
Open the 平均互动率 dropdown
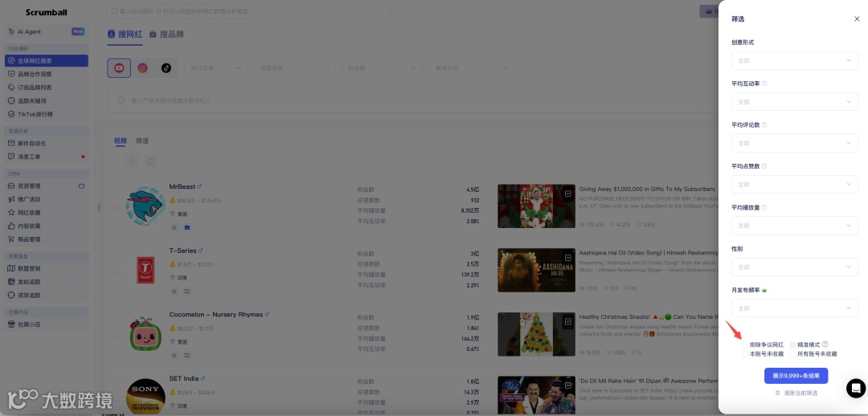pos(794,102)
